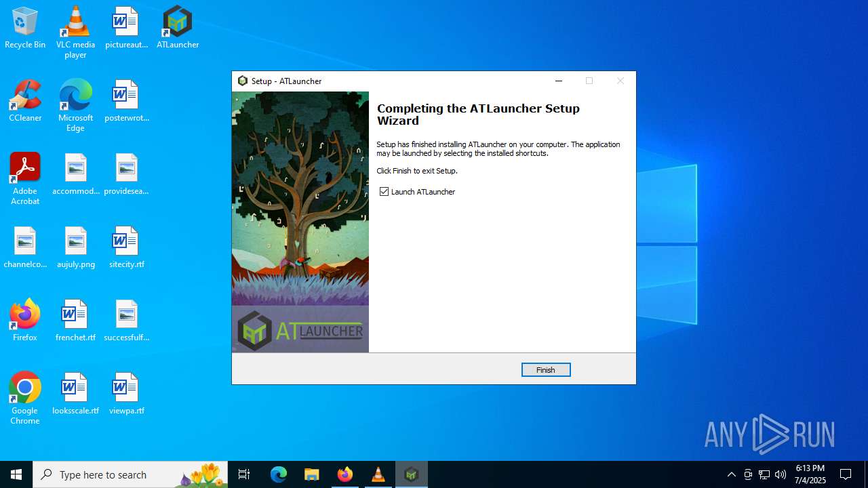Select Microsoft Edge desktop shortcut

[x=75, y=106]
